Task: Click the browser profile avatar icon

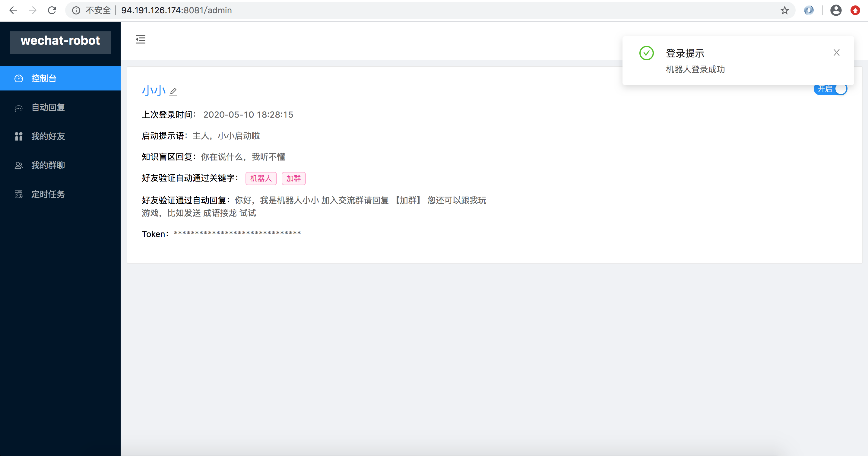Action: [x=836, y=11]
